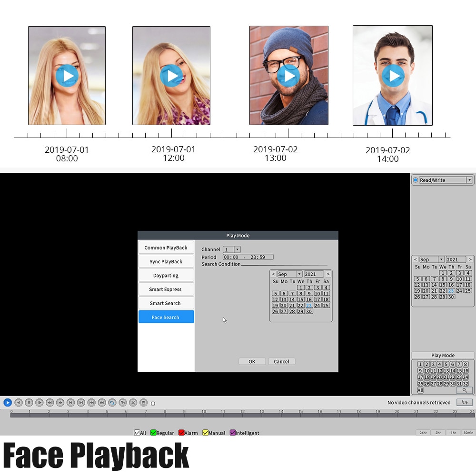Viewport: 476px width, 476px height.
Task: Click the blue play button in playback toolbar
Action: (8, 403)
